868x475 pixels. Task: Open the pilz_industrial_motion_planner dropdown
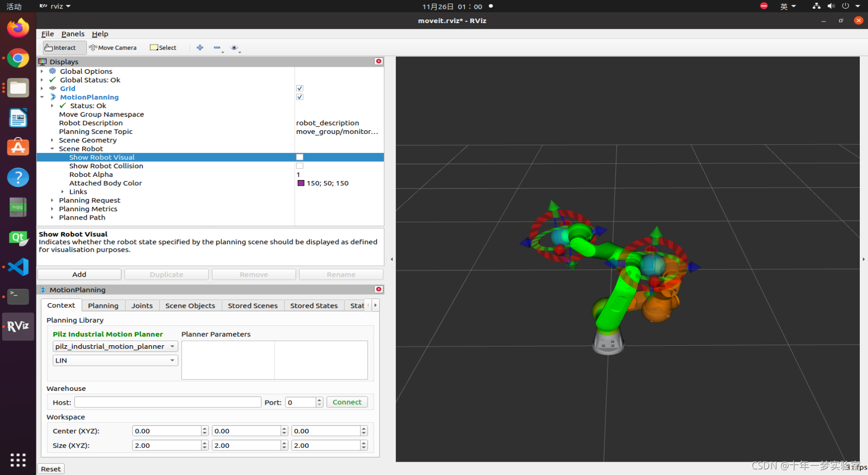tap(115, 346)
